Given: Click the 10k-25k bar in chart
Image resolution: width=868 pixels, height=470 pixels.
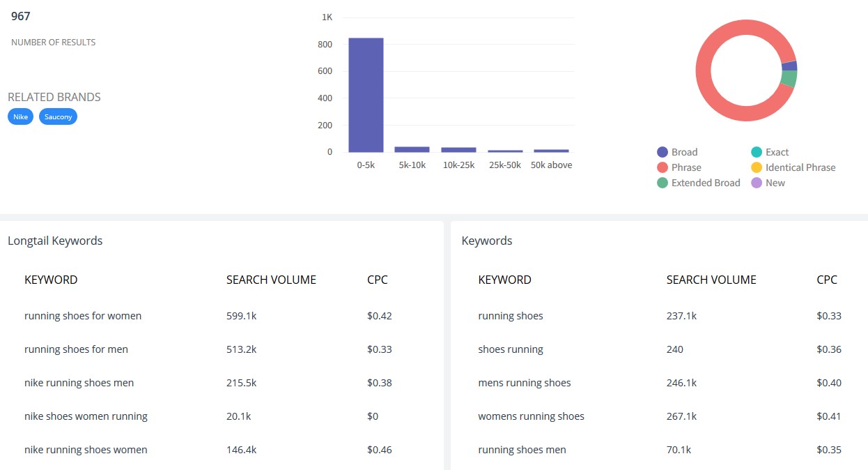Looking at the screenshot, I should pos(458,149).
